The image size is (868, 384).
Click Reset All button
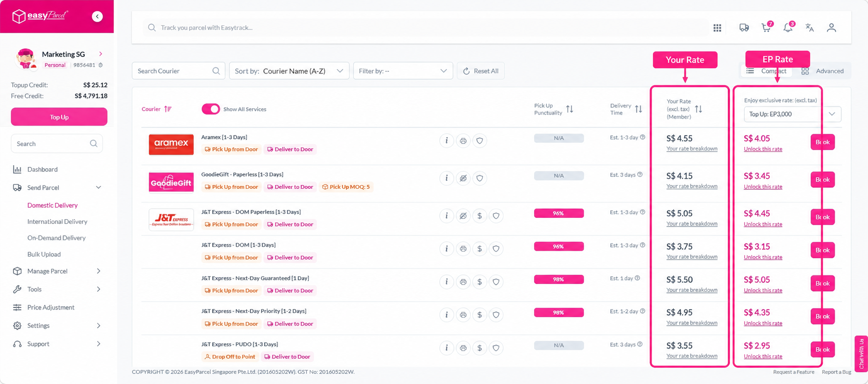(480, 71)
